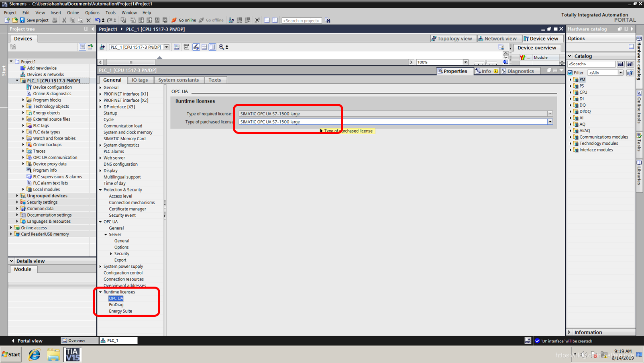Click the Save project button
This screenshot has width=644, height=363.
pyautogui.click(x=34, y=20)
